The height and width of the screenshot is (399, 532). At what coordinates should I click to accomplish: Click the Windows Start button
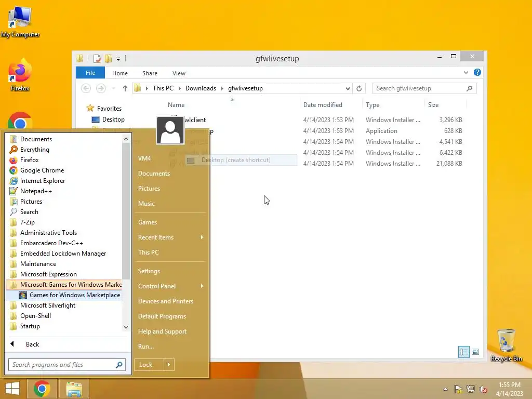(x=12, y=389)
